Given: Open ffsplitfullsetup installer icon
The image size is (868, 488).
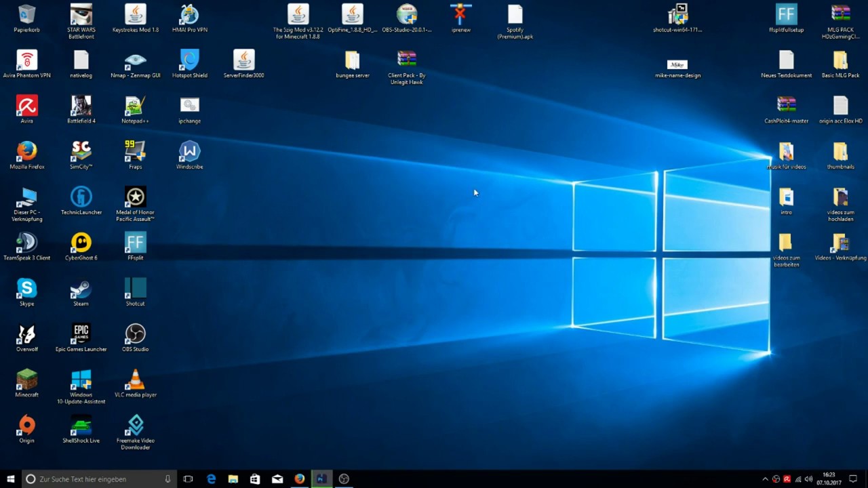Looking at the screenshot, I should (x=787, y=15).
